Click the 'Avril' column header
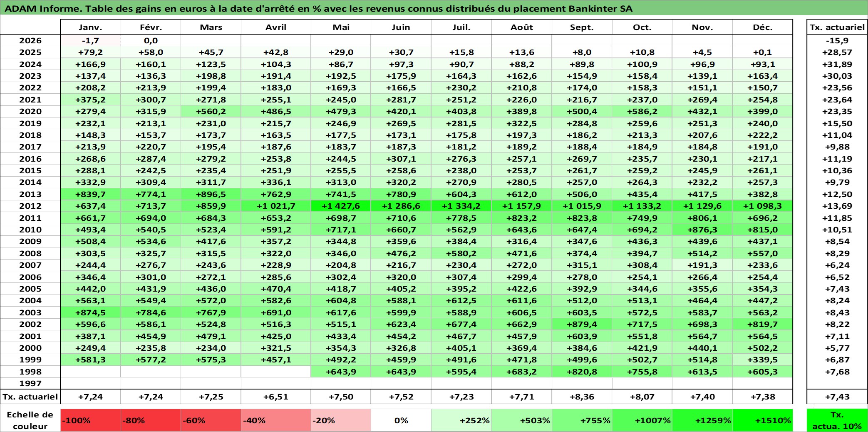868x432 pixels. (276, 27)
